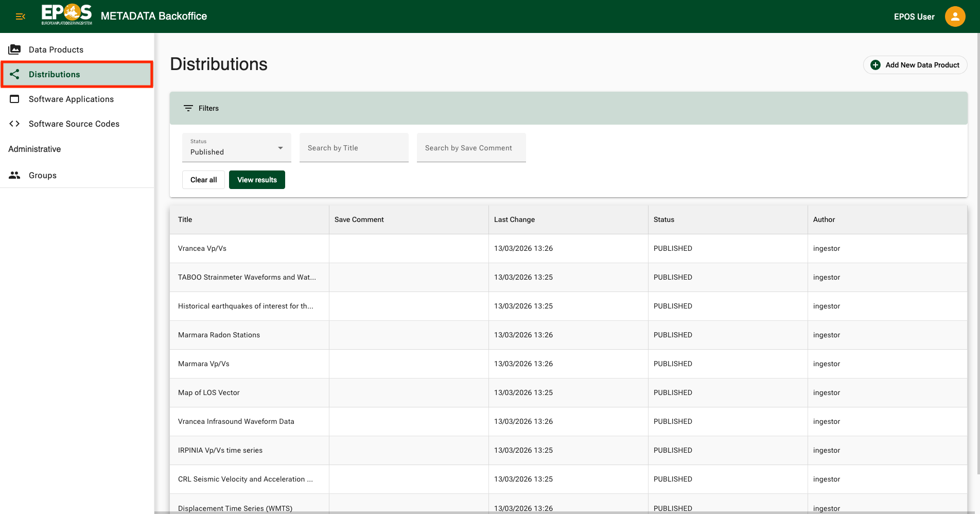Open the Administrative section
The width and height of the screenshot is (980, 514).
[x=34, y=149]
